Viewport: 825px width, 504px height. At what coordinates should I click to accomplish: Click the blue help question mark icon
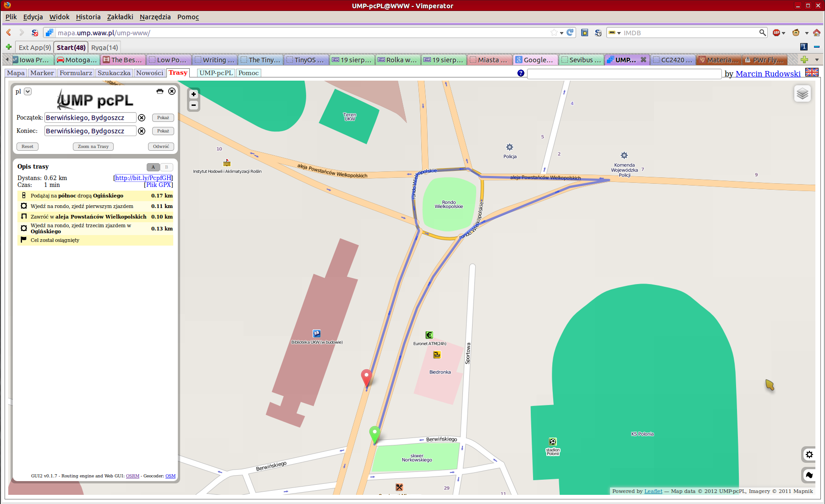point(521,73)
